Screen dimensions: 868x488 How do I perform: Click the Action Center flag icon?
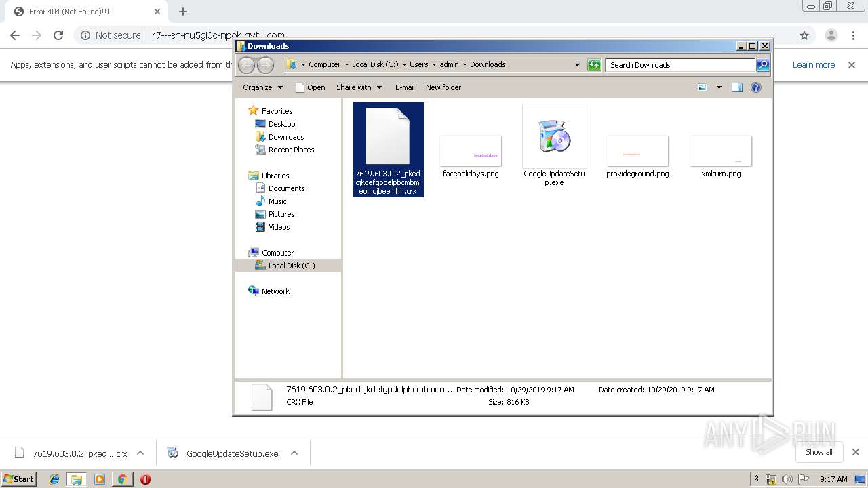803,479
